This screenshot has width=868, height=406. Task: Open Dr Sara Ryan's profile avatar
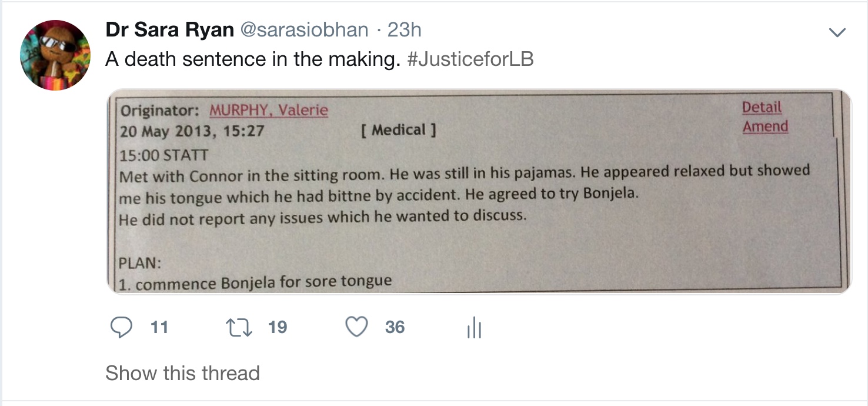[55, 55]
